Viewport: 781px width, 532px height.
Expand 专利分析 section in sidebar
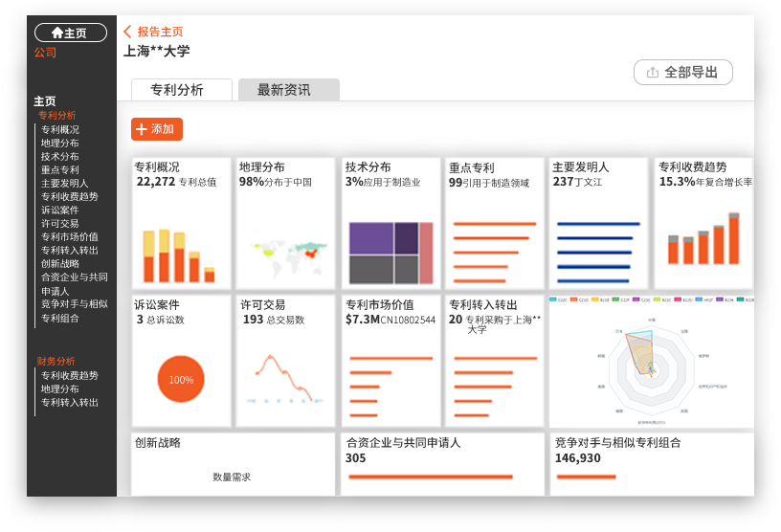57,115
